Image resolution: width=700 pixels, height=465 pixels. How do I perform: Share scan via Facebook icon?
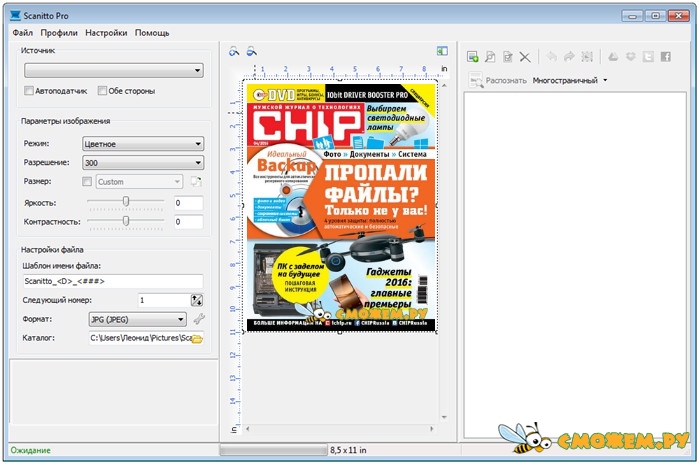(x=666, y=56)
